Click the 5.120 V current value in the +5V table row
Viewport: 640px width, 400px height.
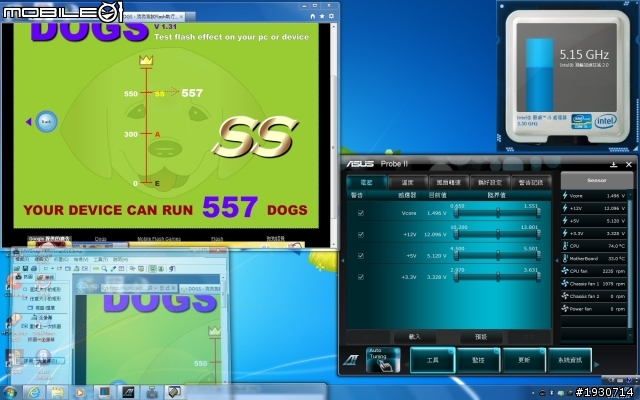(437, 256)
